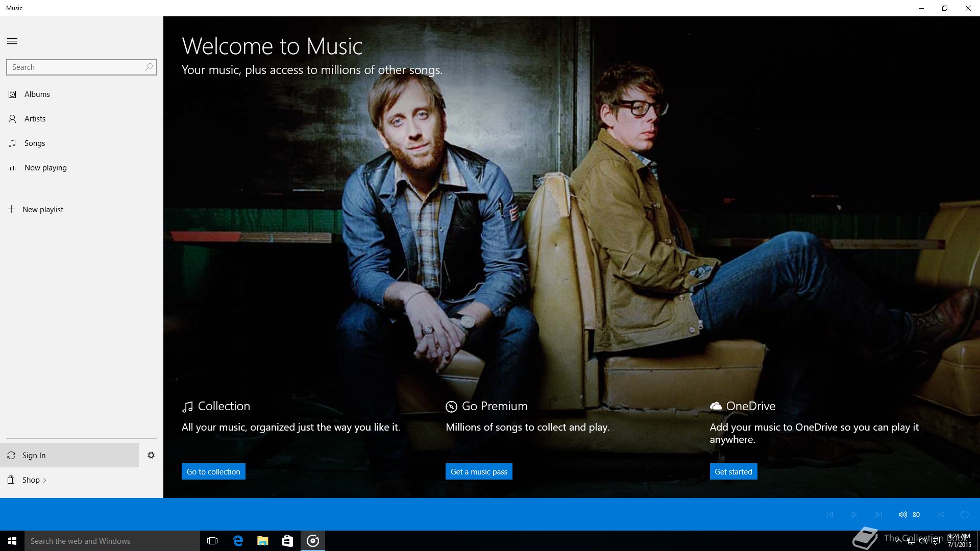Skip to next track
Image resolution: width=980 pixels, height=551 pixels.
(x=878, y=514)
